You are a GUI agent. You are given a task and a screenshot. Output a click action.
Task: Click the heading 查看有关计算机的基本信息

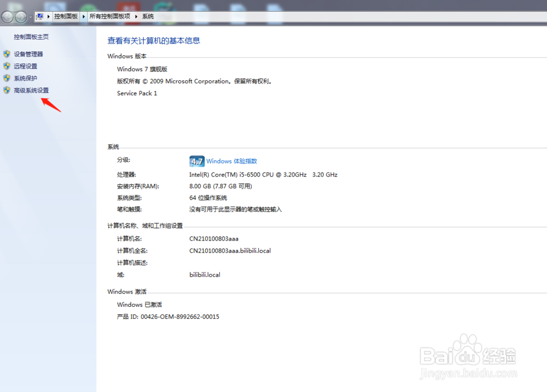154,41
